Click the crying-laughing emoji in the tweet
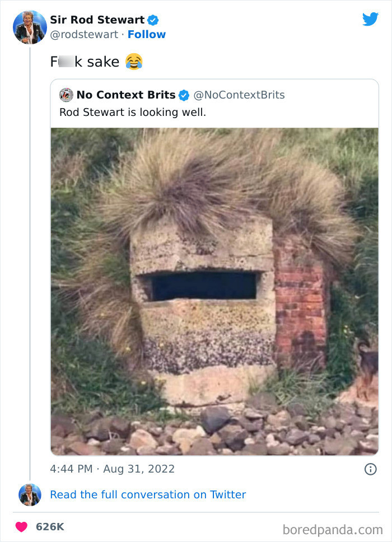The height and width of the screenshot is (542, 392). click(x=134, y=62)
